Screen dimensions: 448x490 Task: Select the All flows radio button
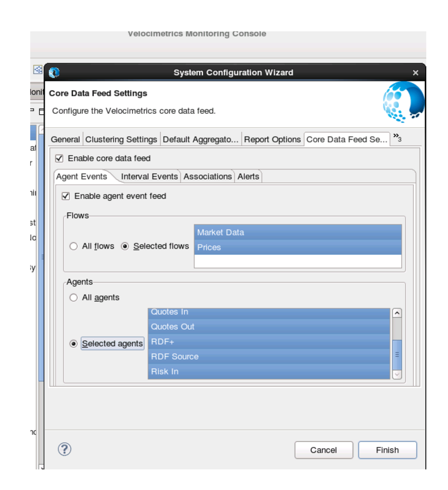[x=73, y=246]
